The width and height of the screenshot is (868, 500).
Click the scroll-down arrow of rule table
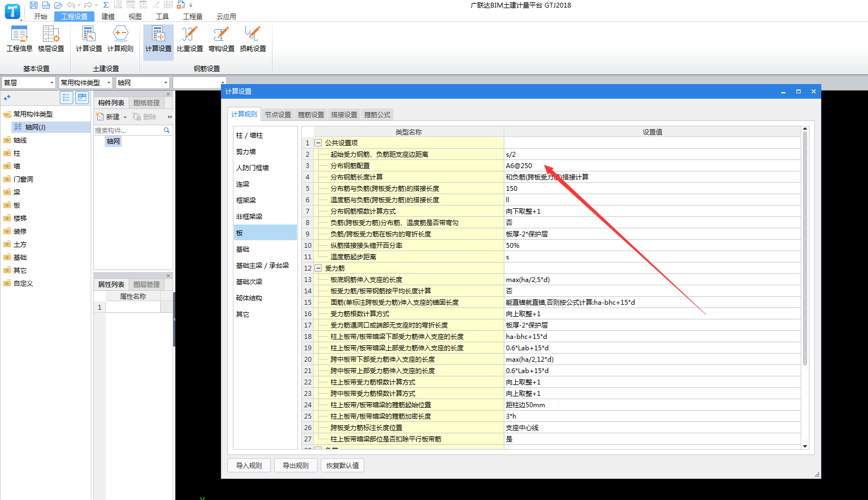805,446
